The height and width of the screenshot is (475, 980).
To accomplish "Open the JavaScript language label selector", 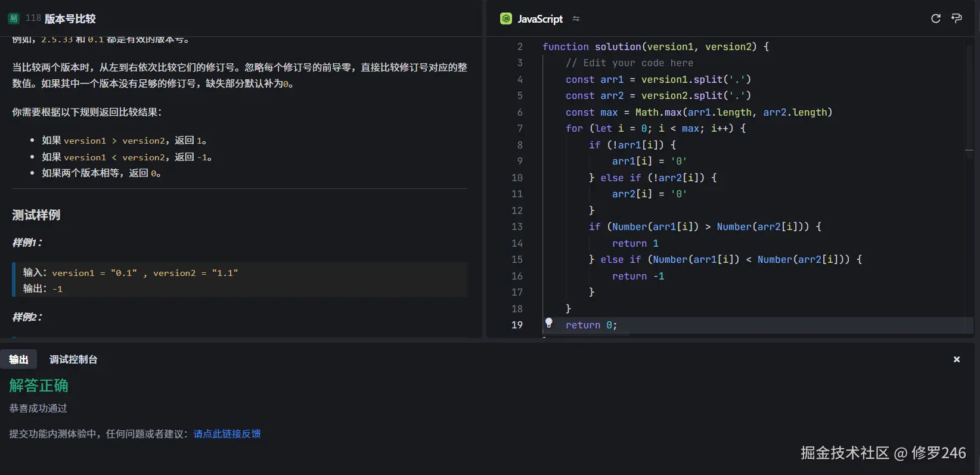I will point(539,19).
